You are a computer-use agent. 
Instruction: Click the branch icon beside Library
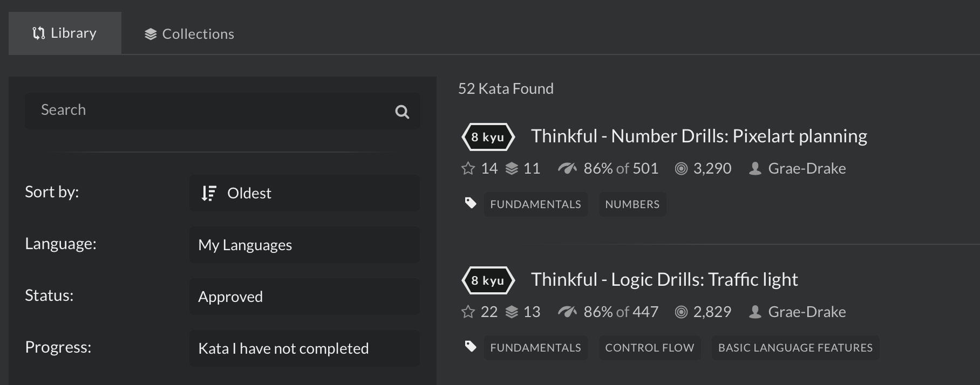pyautogui.click(x=38, y=33)
